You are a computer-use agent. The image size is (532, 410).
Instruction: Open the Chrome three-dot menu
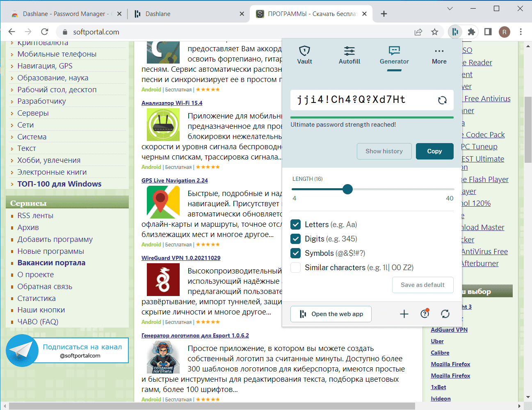(521, 32)
